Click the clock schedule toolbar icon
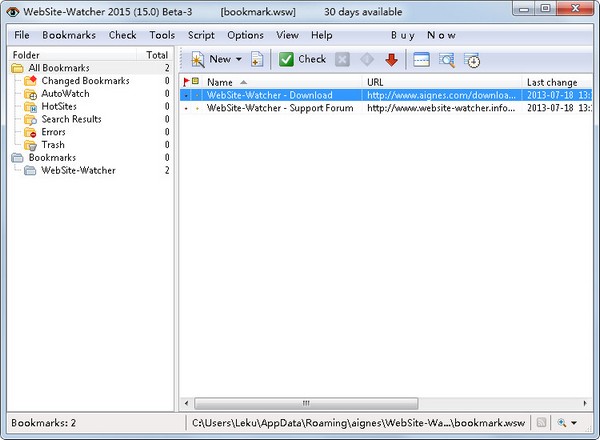 (x=472, y=60)
